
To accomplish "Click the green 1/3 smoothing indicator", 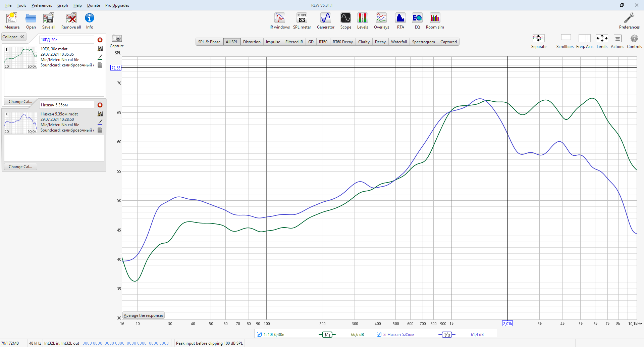I will 327,335.
